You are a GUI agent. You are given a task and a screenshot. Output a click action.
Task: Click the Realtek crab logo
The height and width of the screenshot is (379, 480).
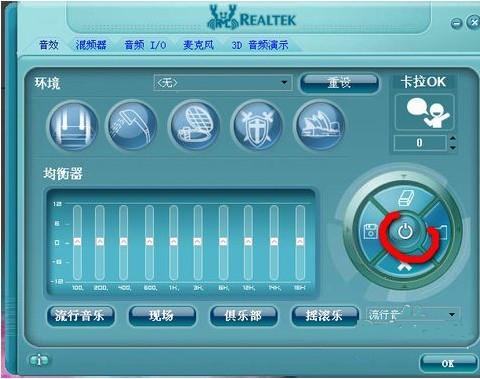pos(223,17)
